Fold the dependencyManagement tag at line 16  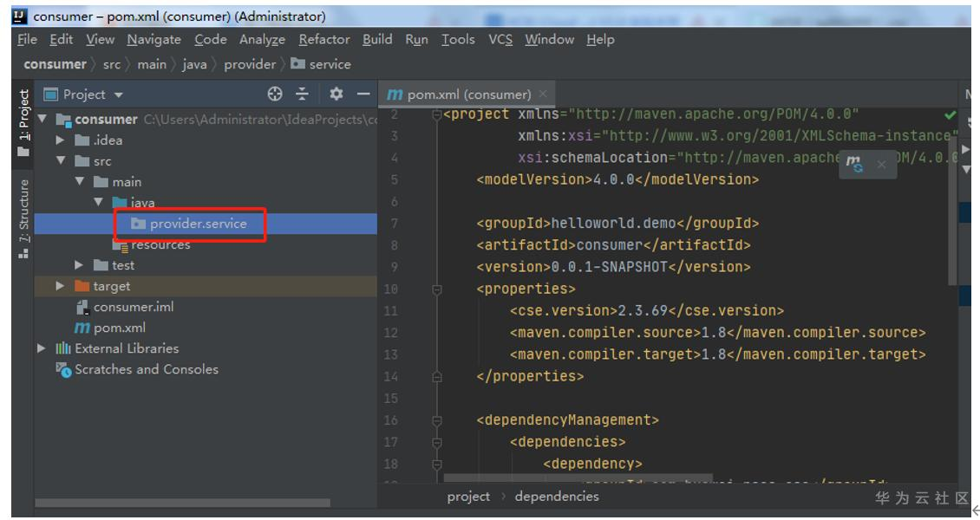tap(437, 420)
